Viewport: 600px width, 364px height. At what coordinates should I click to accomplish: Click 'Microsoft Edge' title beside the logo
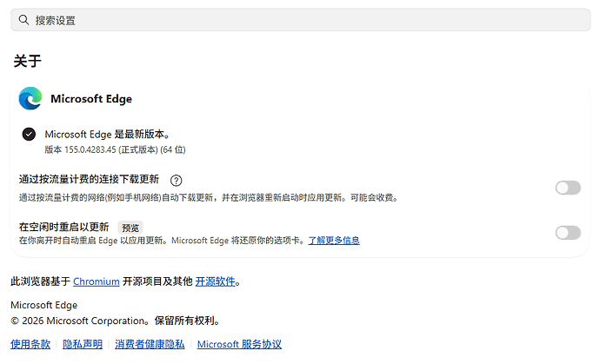pos(91,99)
